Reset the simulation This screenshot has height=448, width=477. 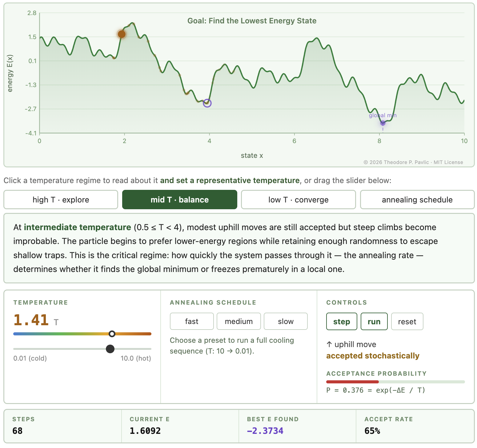pyautogui.click(x=407, y=322)
